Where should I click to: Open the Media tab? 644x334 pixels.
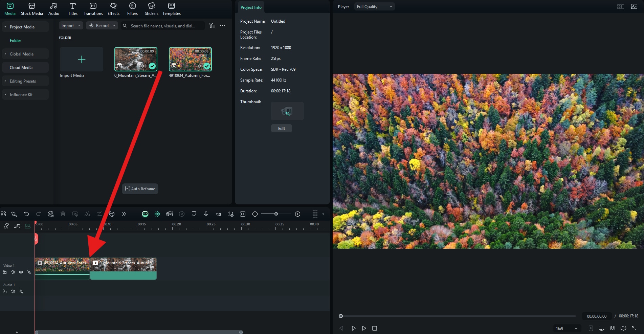10,9
